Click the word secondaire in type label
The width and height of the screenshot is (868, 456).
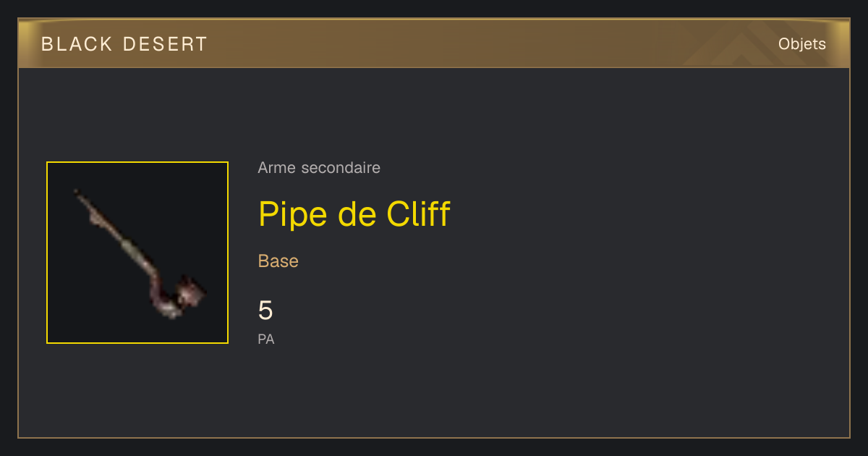(x=340, y=168)
